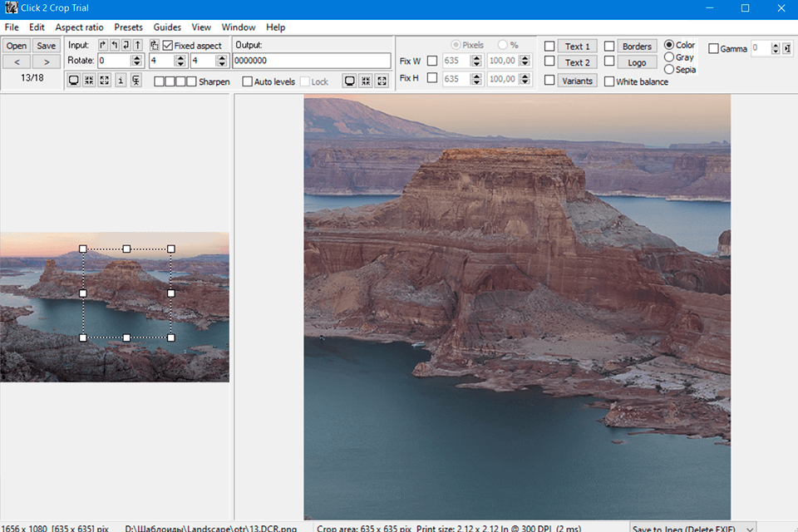Viewport: 798px width, 532px height.
Task: Click the Click 2 Crop app icon in title bar
Action: click(11, 7)
